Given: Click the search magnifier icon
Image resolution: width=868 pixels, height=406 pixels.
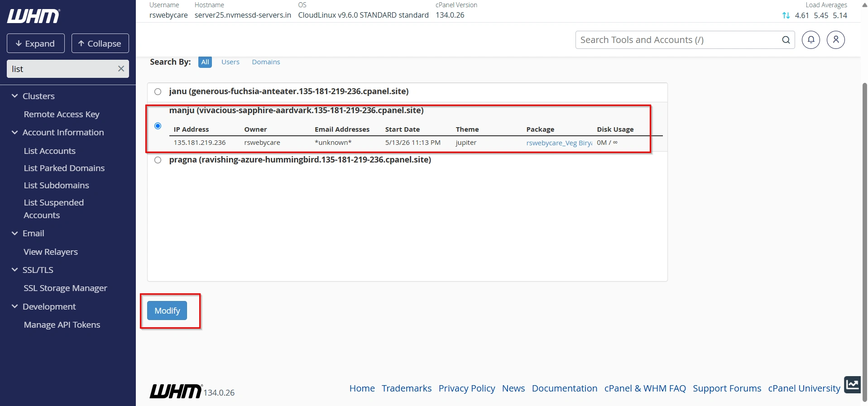Looking at the screenshot, I should coord(786,40).
